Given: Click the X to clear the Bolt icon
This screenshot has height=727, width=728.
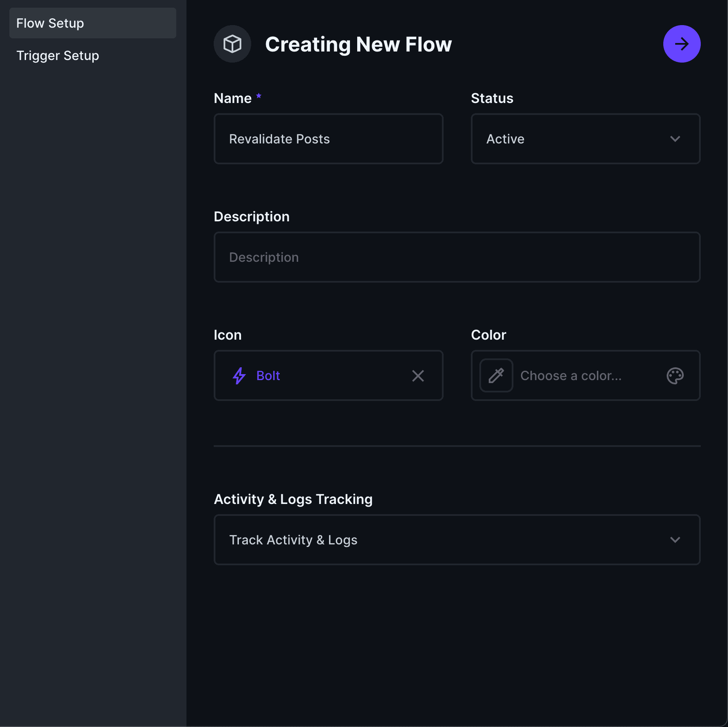Looking at the screenshot, I should [x=418, y=375].
